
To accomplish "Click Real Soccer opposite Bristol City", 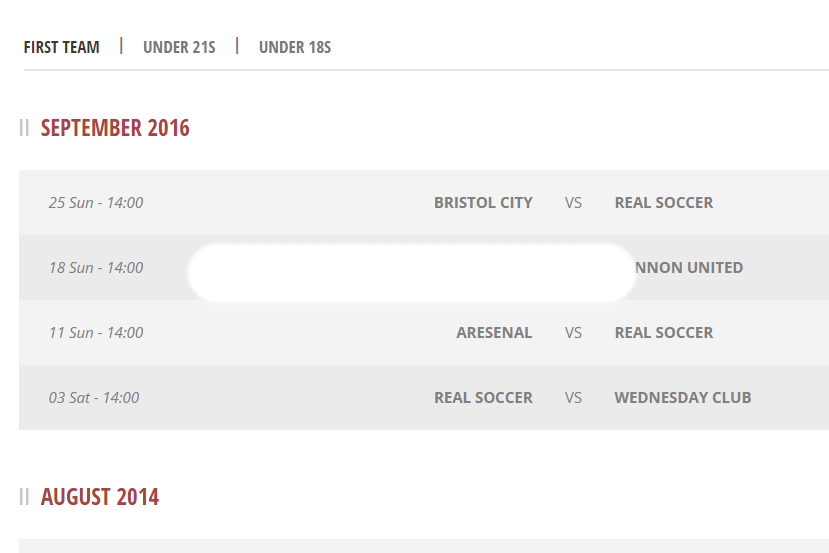I will click(664, 203).
